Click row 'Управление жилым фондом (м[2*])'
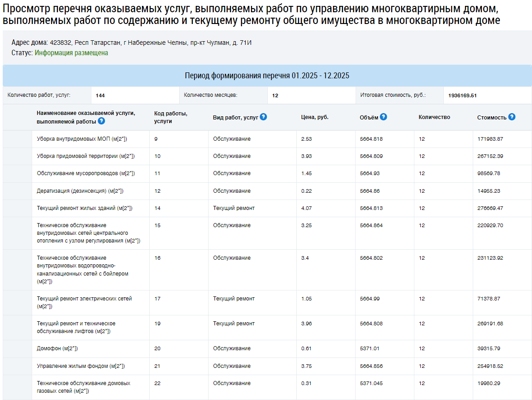 click(267, 366)
